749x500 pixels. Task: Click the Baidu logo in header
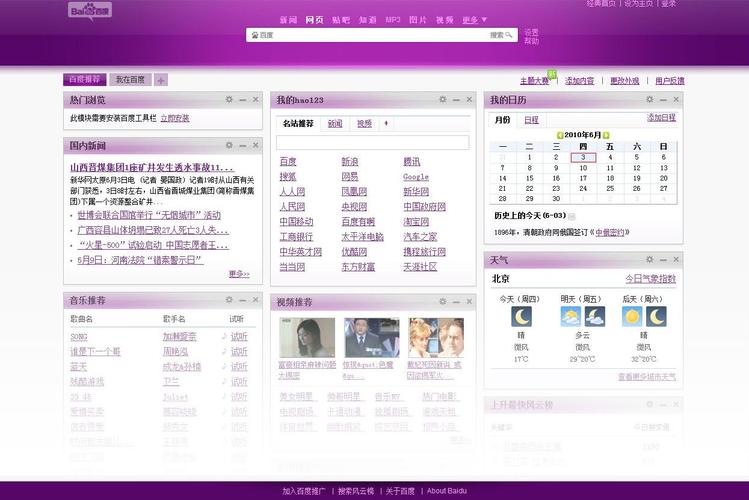(x=89, y=11)
